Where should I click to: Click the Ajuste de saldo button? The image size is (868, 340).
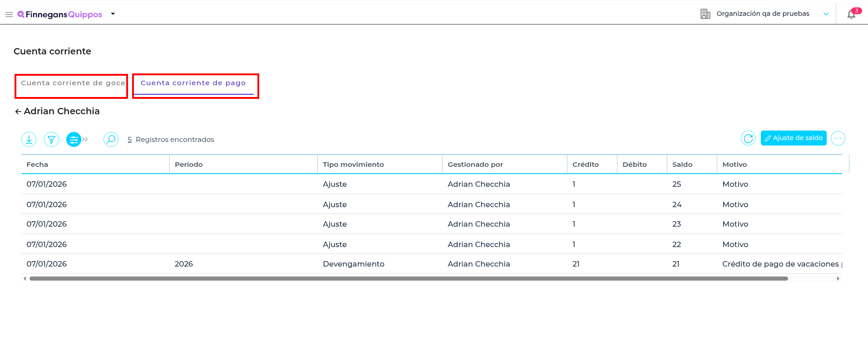[793, 138]
